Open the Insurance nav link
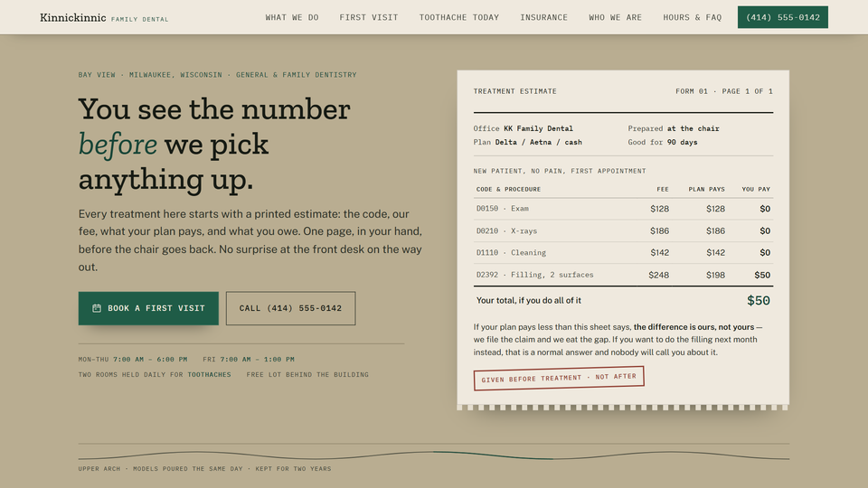The width and height of the screenshot is (868, 488). tap(543, 18)
